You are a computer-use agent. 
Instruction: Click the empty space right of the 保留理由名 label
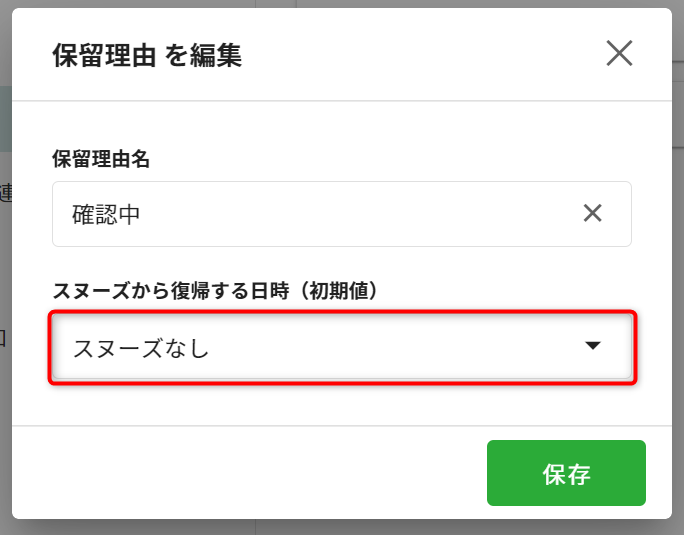pos(400,157)
